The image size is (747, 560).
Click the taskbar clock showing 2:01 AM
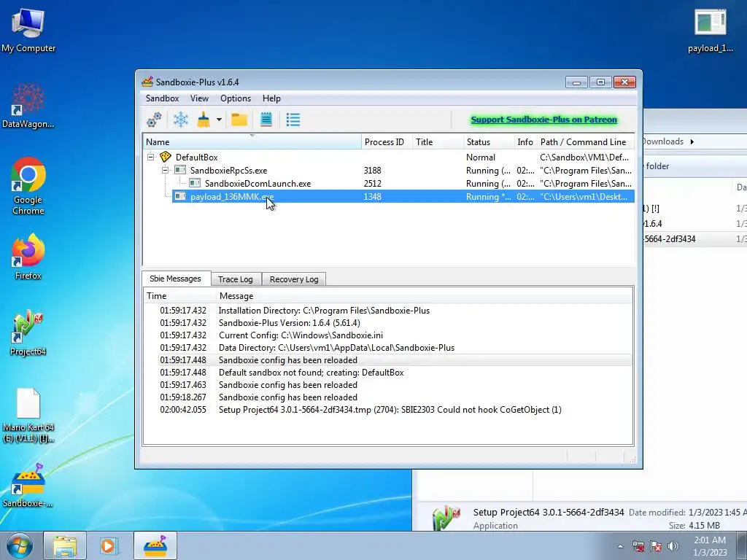click(710, 546)
